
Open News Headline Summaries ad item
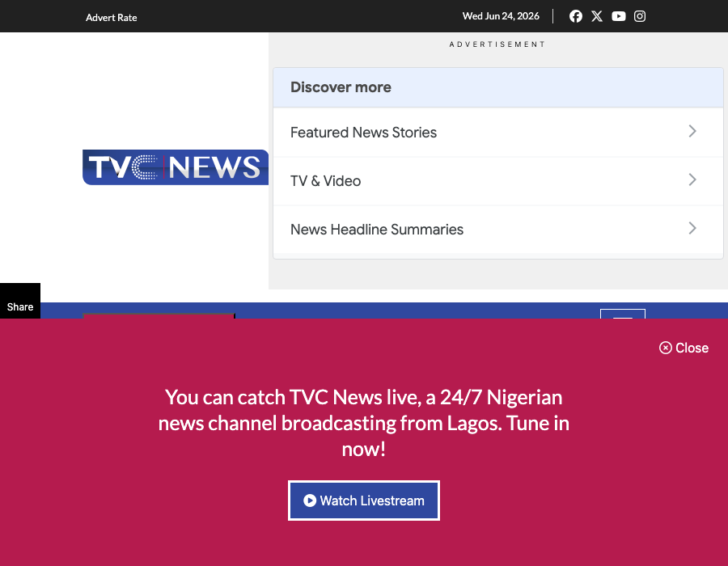[498, 229]
